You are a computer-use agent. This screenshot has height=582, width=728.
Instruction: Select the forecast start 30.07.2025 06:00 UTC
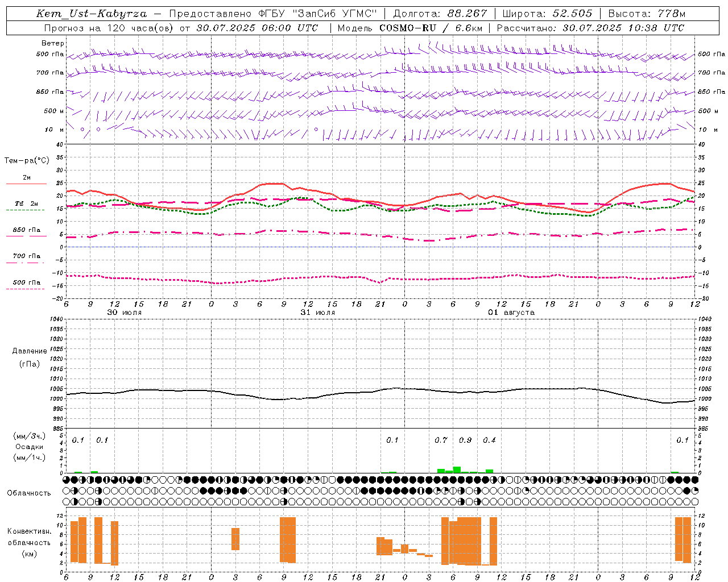[x=257, y=28]
